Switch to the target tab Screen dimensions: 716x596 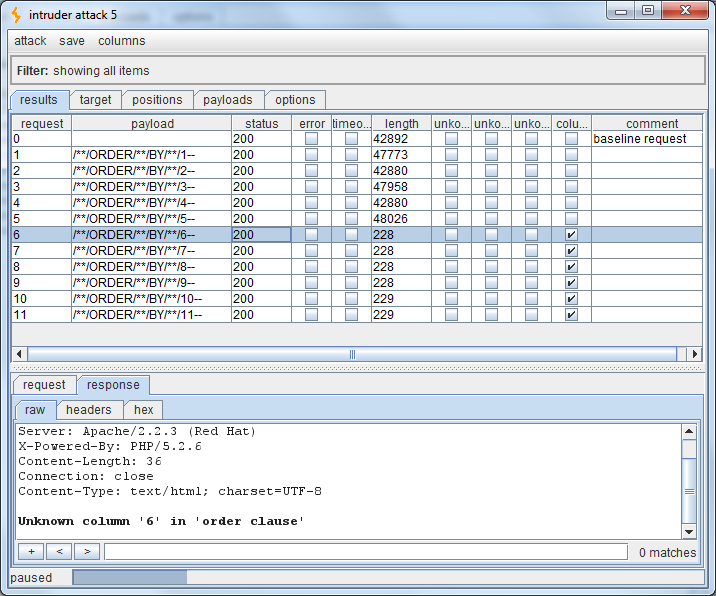(x=95, y=100)
